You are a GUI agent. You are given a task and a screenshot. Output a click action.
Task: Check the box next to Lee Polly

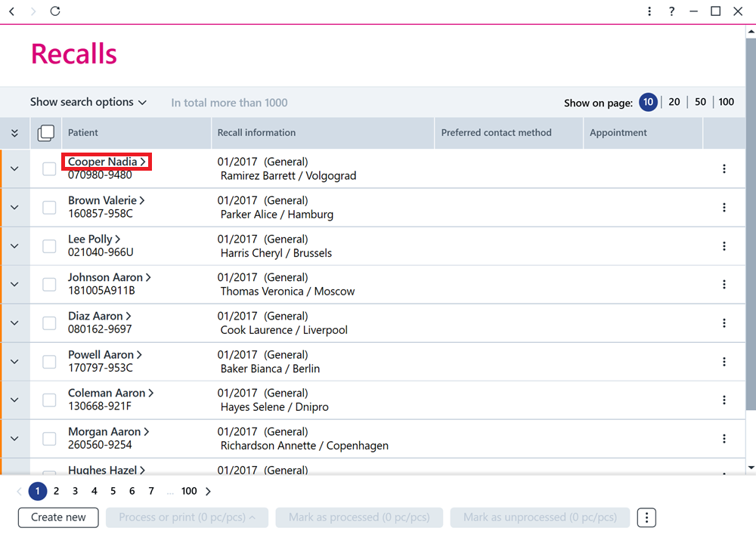pyautogui.click(x=49, y=246)
